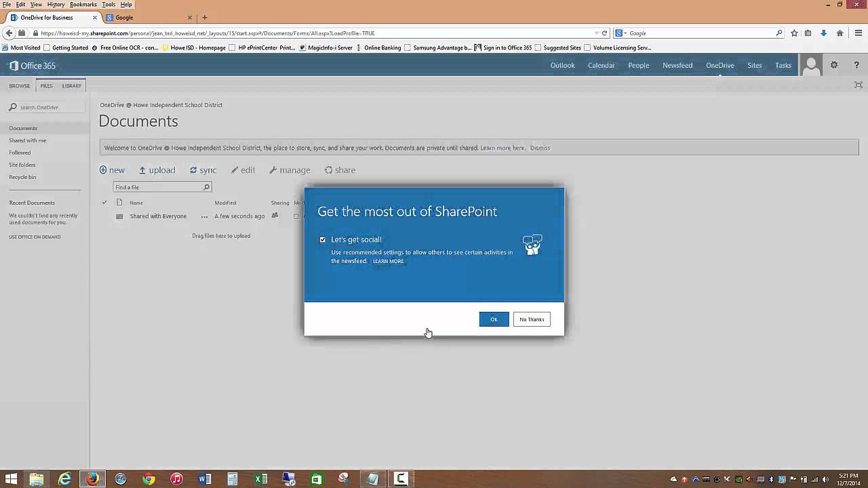Select the FILES ribbon tab
Viewport: 868px width, 488px height.
tap(46, 86)
